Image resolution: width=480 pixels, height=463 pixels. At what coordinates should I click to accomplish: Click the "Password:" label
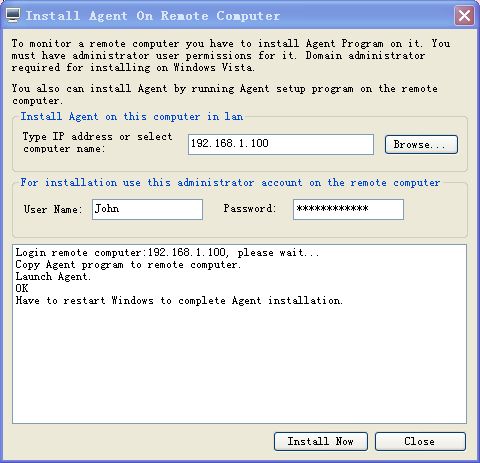[x=250, y=209]
